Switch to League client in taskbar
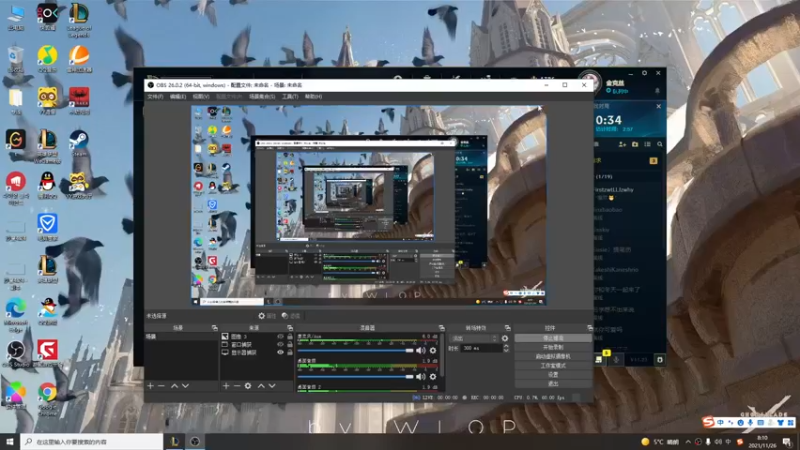Viewport: 800px width, 450px height. coord(174,441)
